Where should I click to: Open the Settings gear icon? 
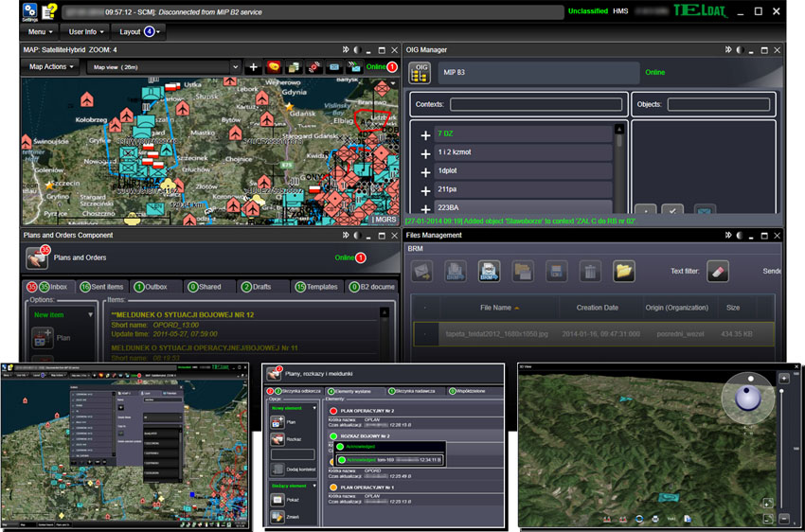click(x=29, y=10)
